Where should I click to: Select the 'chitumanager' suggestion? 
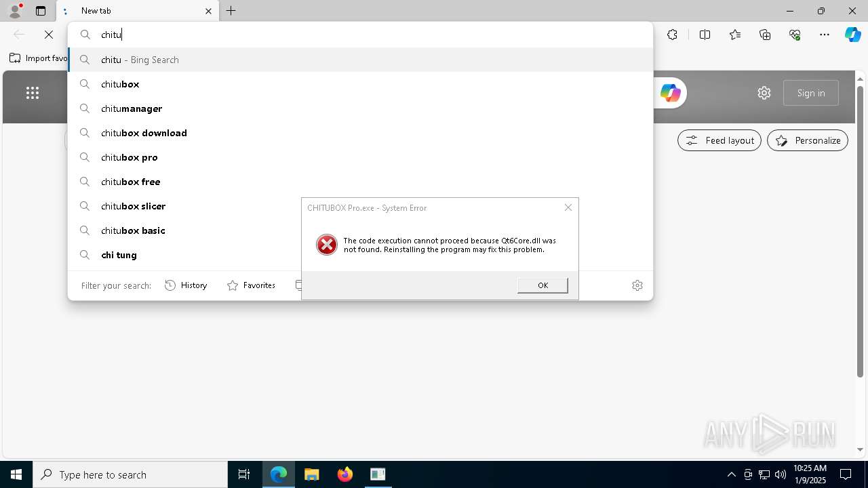tap(360, 108)
